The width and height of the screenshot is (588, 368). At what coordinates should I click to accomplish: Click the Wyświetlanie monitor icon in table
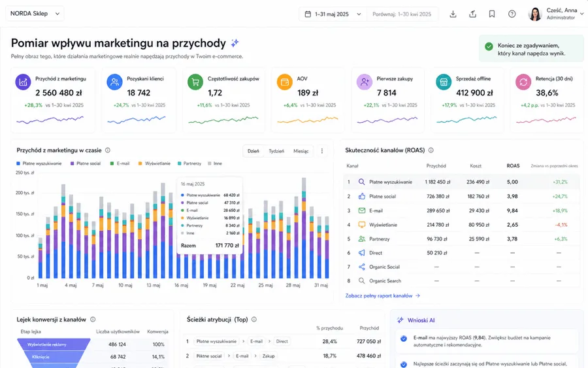click(361, 225)
